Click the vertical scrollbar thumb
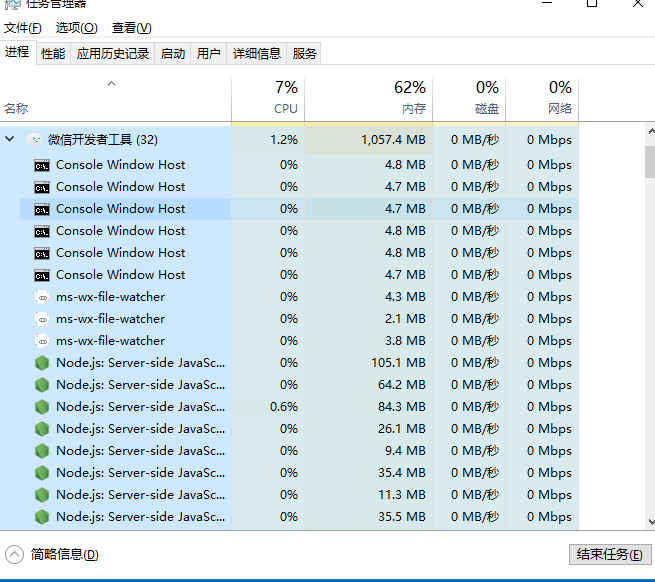This screenshot has width=655, height=582. tap(650, 162)
